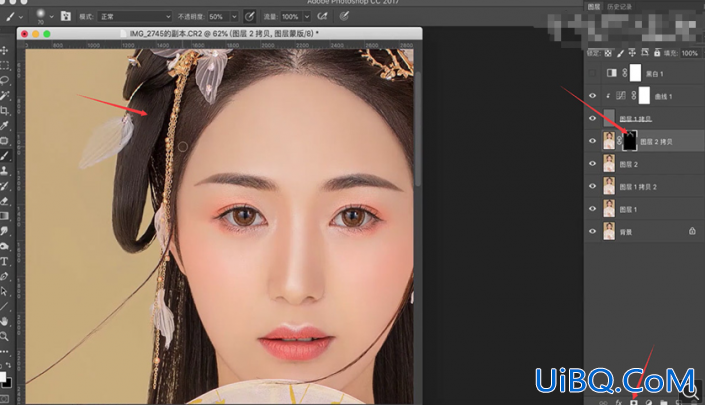Hide the 图层 2 layer

coord(593,164)
